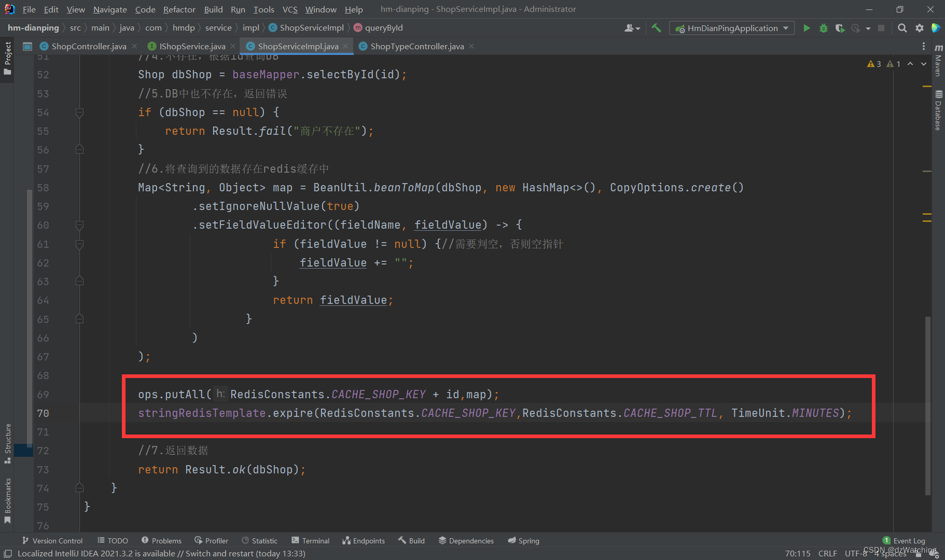Click the hm-dianping breadcrumb
945x560 pixels.
(33, 28)
